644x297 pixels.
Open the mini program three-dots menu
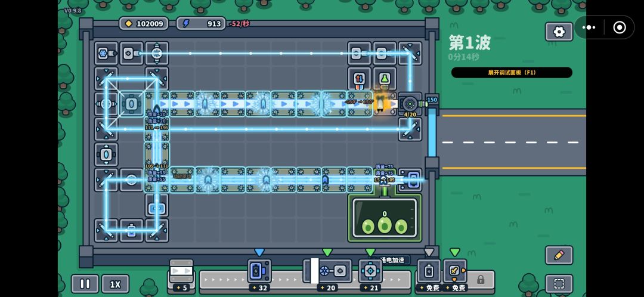tap(589, 27)
